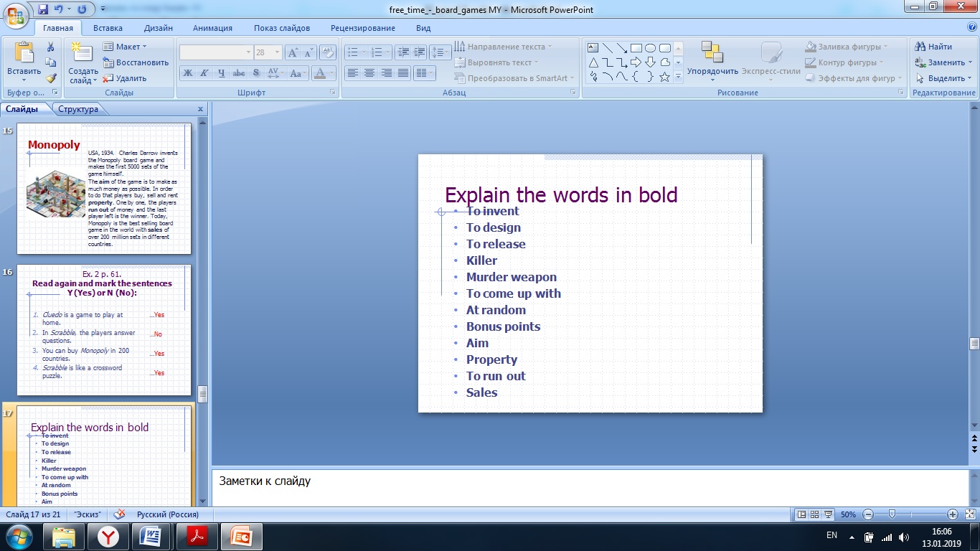The width and height of the screenshot is (980, 551).
Task: Center the paragraph text
Action: click(x=369, y=73)
